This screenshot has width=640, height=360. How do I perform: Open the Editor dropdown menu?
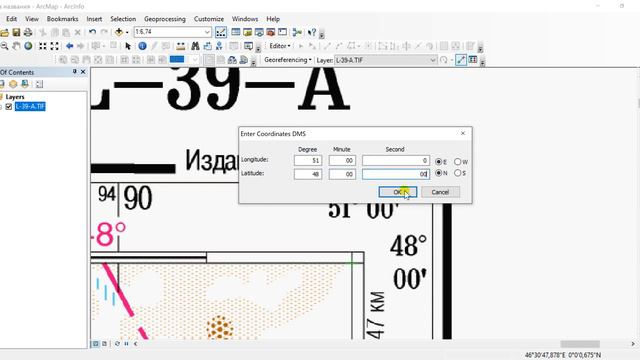(x=280, y=46)
